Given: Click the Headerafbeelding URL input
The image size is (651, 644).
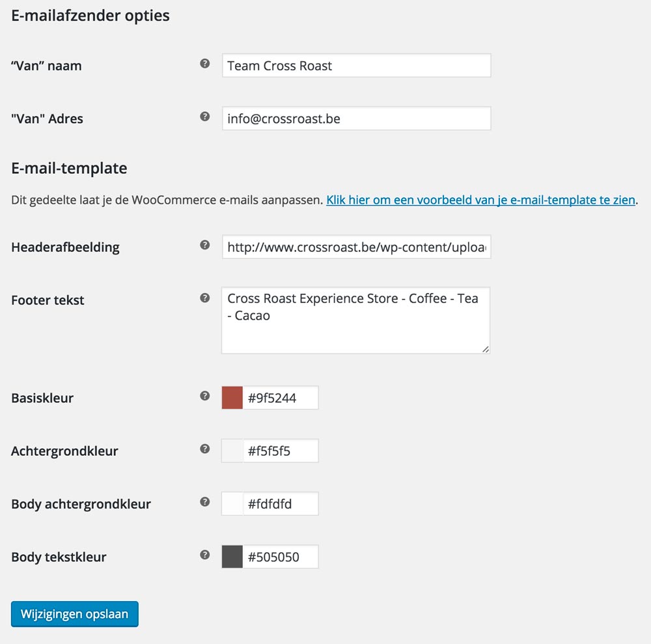Looking at the screenshot, I should coord(356,247).
